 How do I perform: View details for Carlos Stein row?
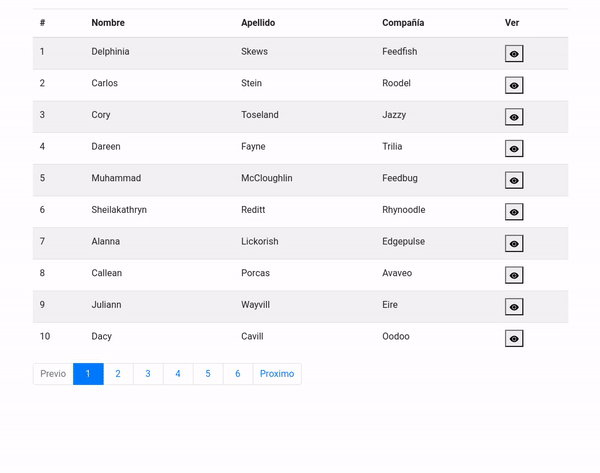pos(514,85)
